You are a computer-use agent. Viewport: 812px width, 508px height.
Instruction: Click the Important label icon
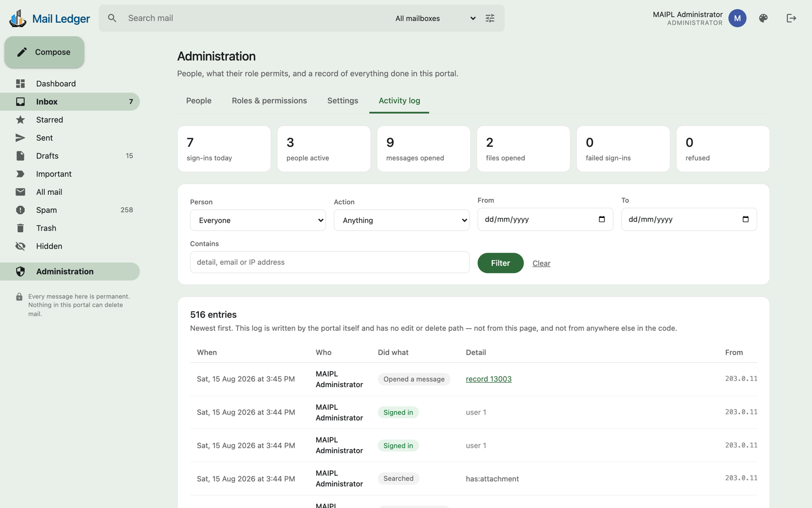(x=20, y=174)
